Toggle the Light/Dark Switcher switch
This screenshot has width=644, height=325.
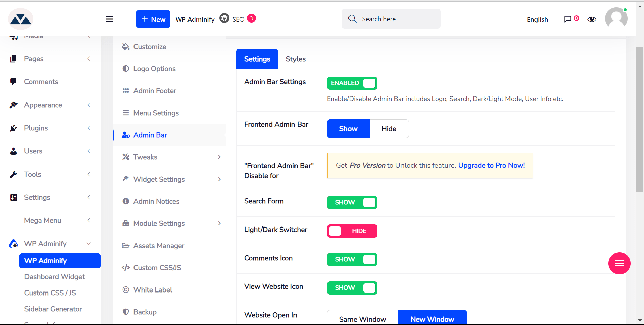pyautogui.click(x=352, y=231)
